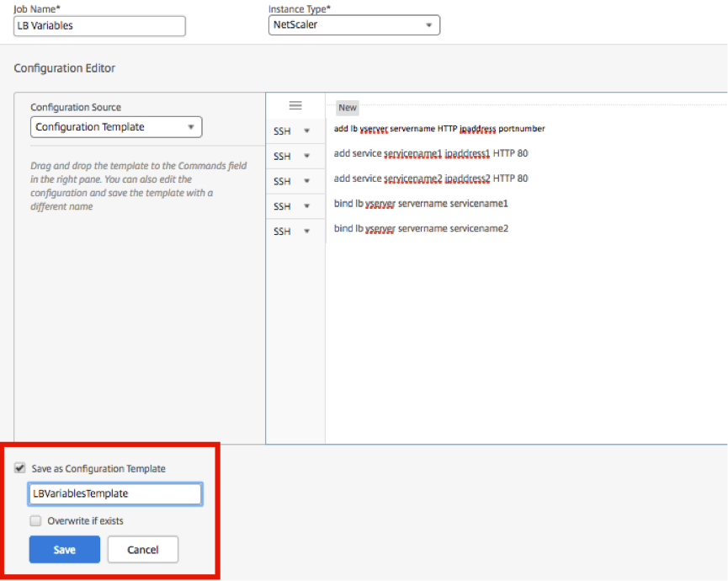Open the Instance Type dropdown showing NetScaler

pos(353,24)
